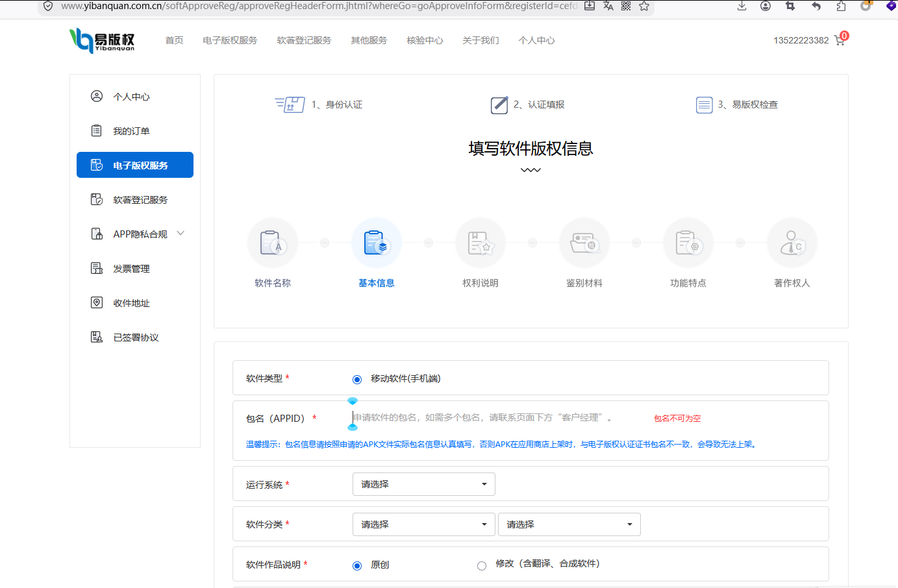Click the 包名不可为空 error message

[677, 419]
